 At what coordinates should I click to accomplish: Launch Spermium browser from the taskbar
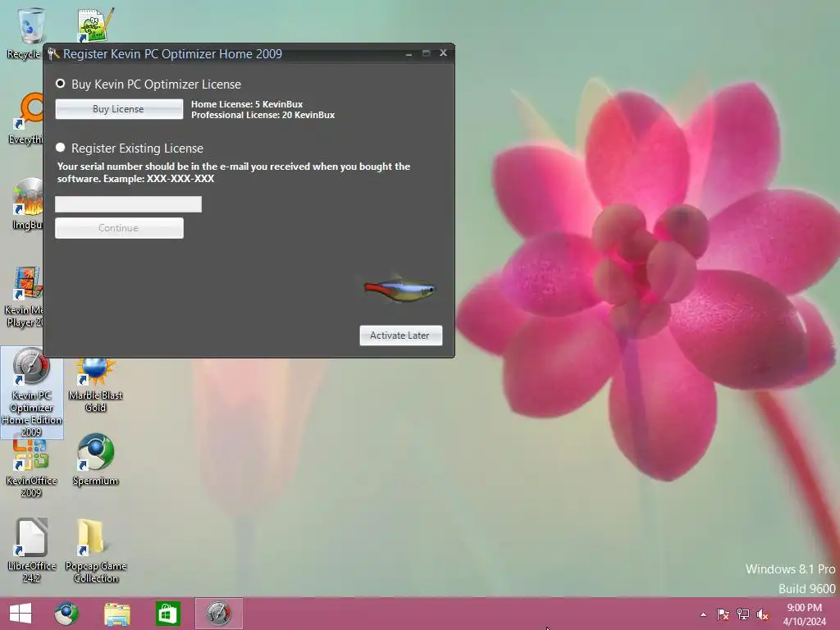pos(66,614)
